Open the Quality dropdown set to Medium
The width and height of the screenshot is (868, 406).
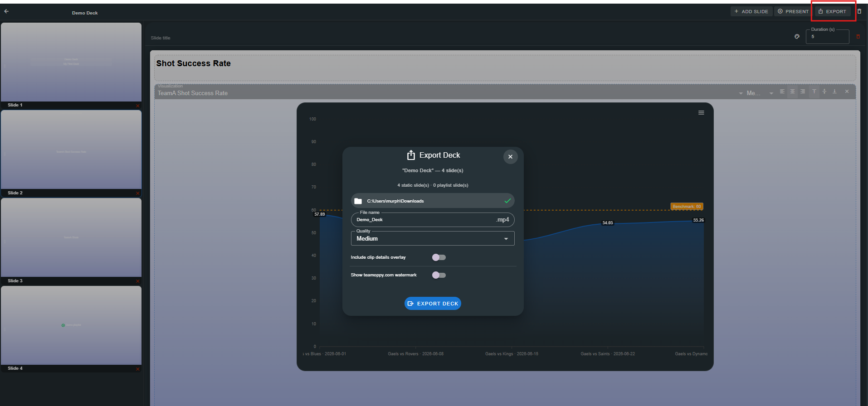click(x=433, y=238)
